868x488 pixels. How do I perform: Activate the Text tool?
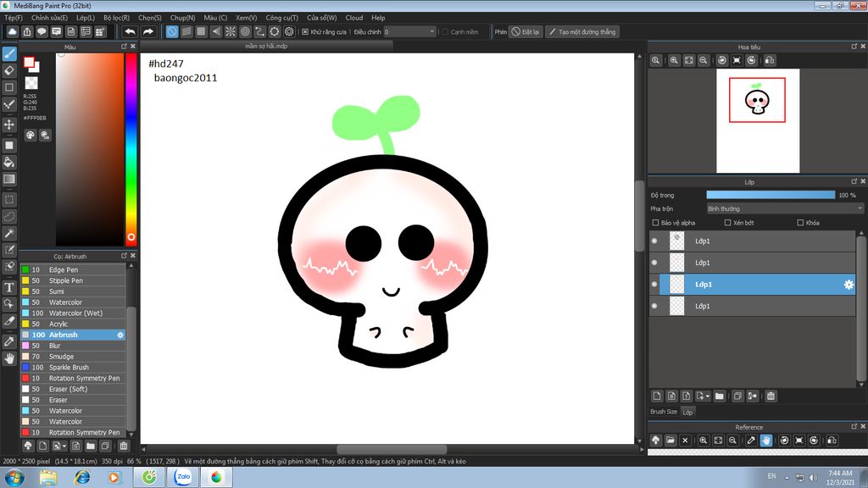click(x=9, y=287)
